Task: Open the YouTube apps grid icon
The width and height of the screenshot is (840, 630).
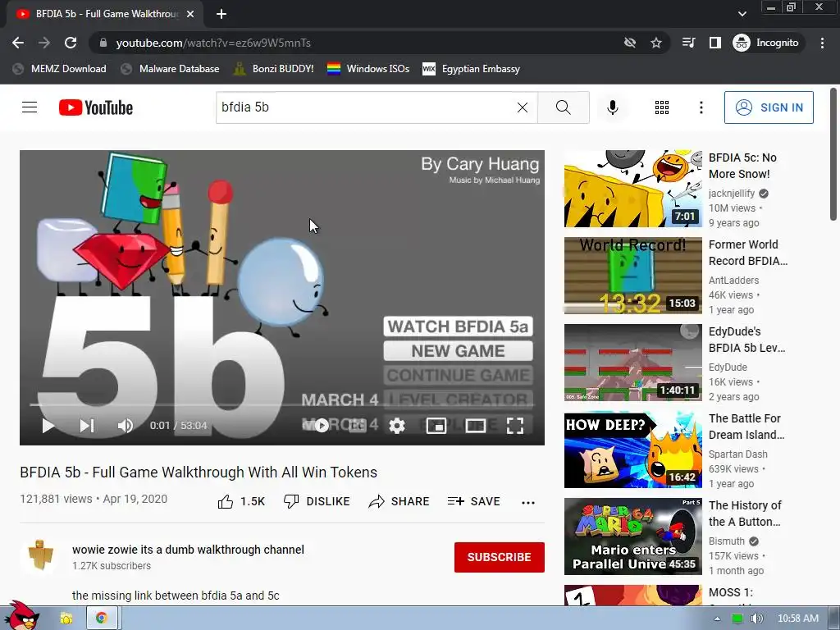Action: tap(662, 107)
